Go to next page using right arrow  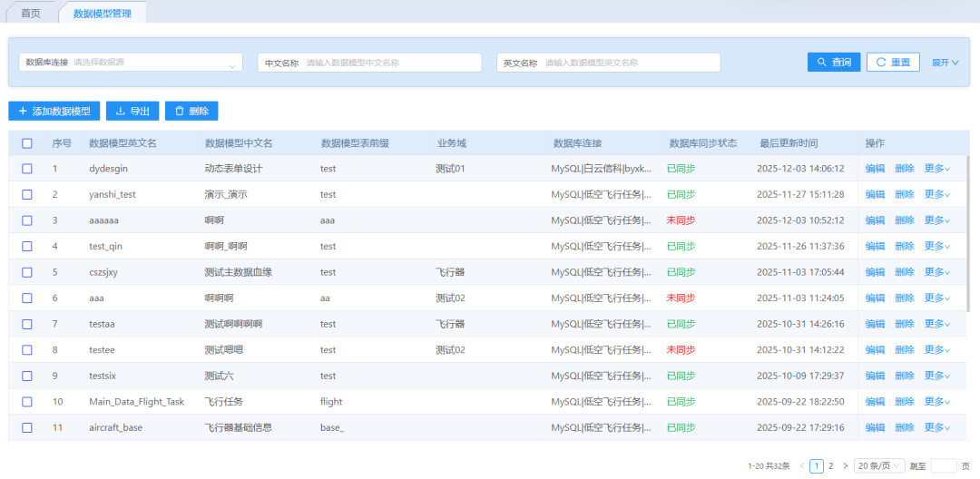pyautogui.click(x=845, y=465)
